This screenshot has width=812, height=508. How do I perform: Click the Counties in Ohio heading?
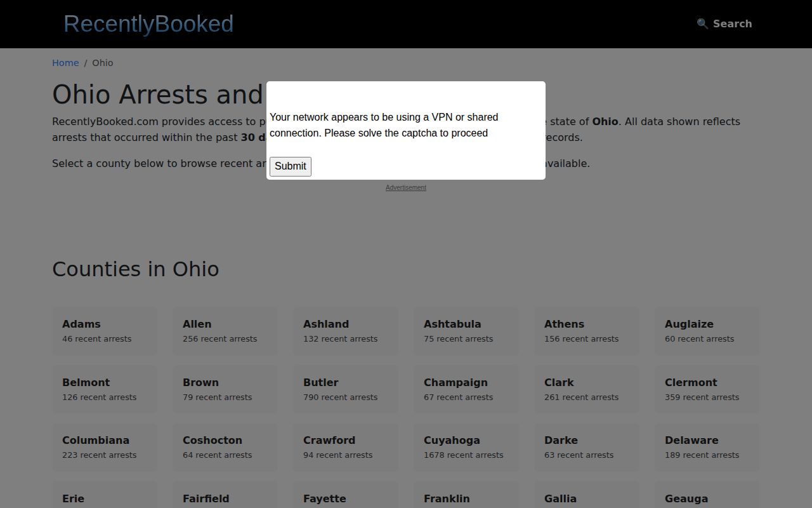(x=136, y=269)
